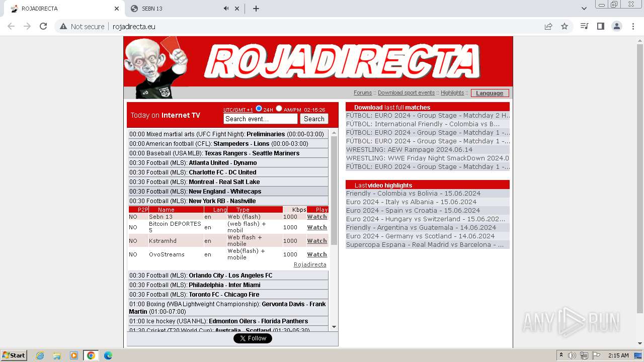Screen dimensions: 644x362
Task: Click the event list scrollbar up arrow
Action: (x=334, y=133)
